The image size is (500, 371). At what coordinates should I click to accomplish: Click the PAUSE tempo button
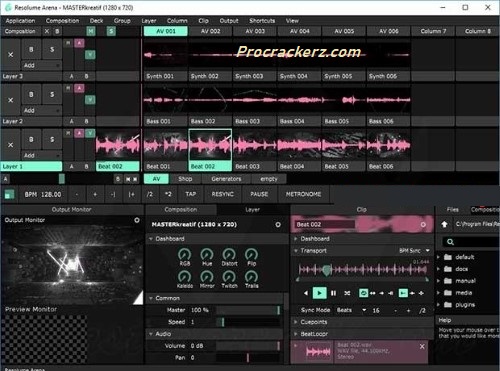[259, 194]
